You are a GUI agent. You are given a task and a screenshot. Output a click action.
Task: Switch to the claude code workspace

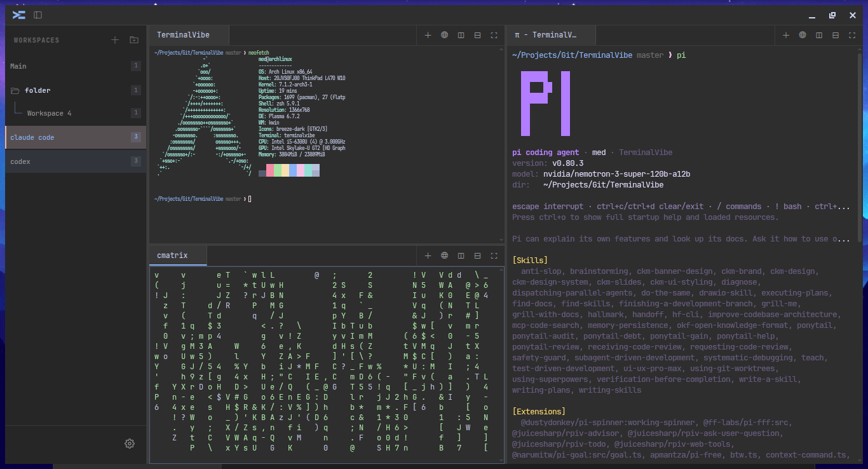click(x=76, y=137)
